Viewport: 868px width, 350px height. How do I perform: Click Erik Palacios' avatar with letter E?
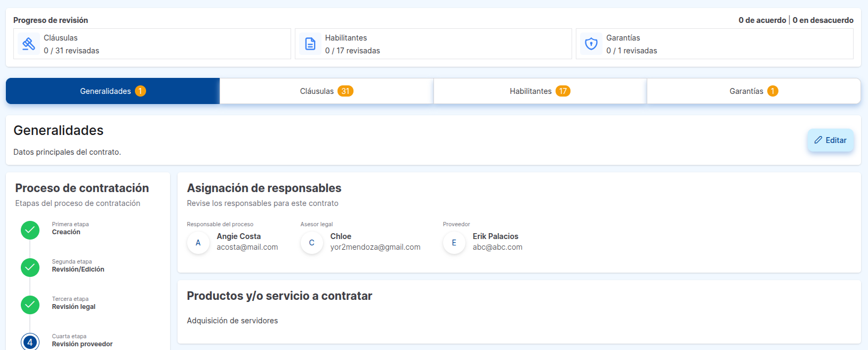pyautogui.click(x=454, y=243)
